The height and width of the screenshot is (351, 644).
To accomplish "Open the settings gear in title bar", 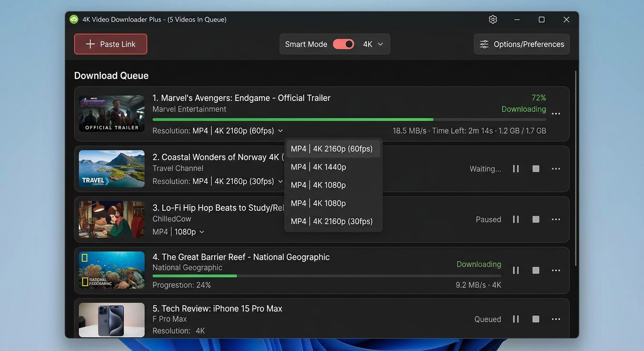I will [x=493, y=20].
